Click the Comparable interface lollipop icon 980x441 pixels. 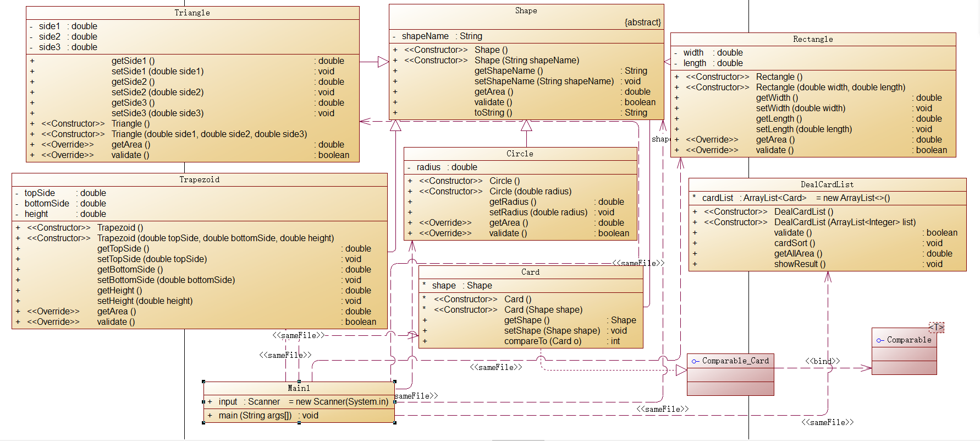[880, 340]
